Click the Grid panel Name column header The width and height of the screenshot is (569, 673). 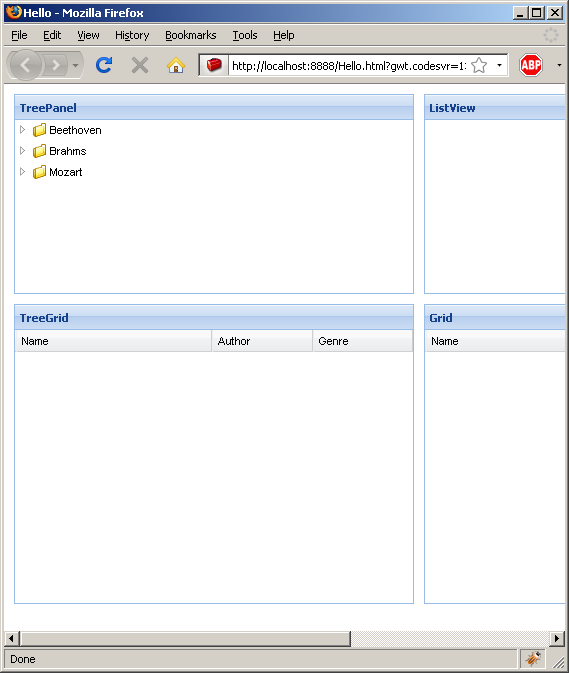click(495, 341)
